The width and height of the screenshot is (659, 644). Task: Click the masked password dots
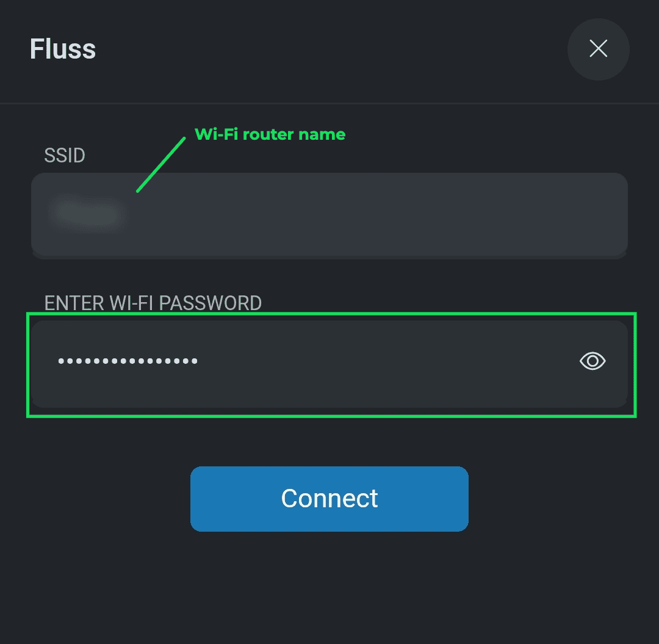pos(128,361)
